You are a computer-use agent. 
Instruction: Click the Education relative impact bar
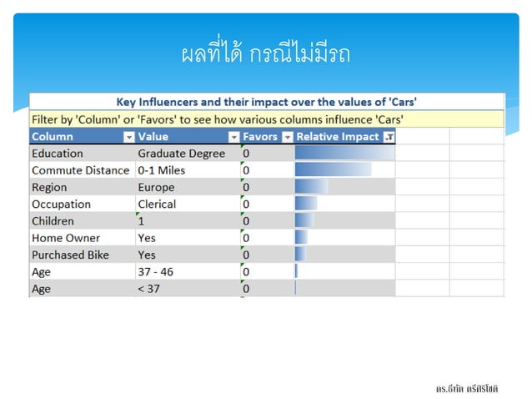coord(344,153)
